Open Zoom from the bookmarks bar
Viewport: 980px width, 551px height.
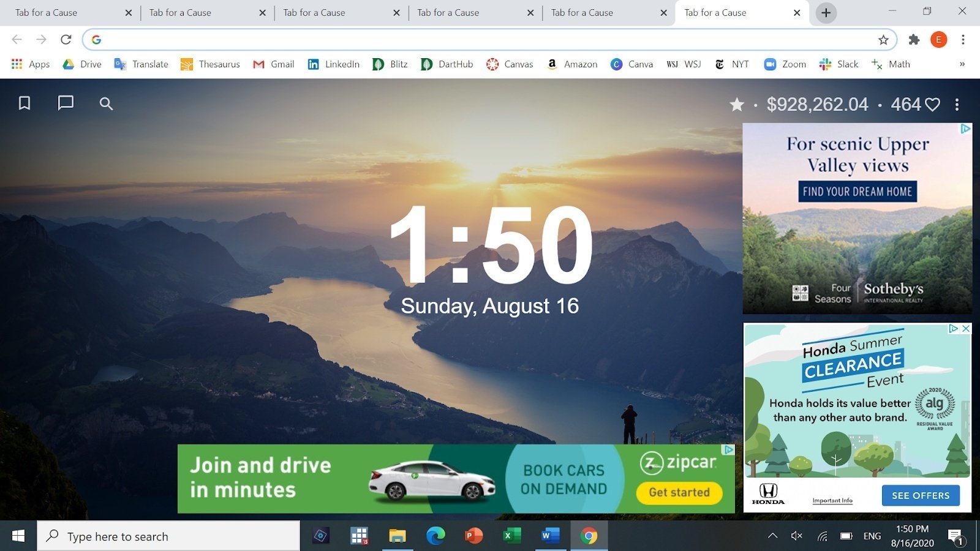coord(784,64)
